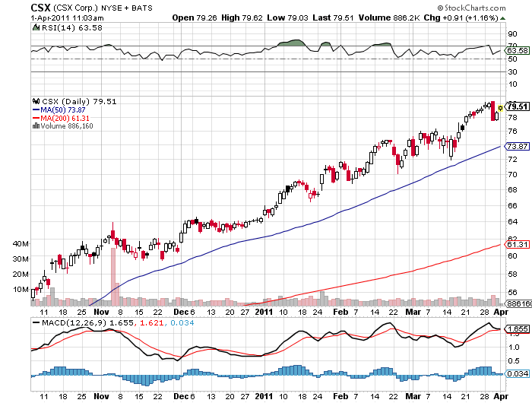Click the 'Feb' label on price chart axis
This screenshot has height=403, width=532.
(340, 312)
